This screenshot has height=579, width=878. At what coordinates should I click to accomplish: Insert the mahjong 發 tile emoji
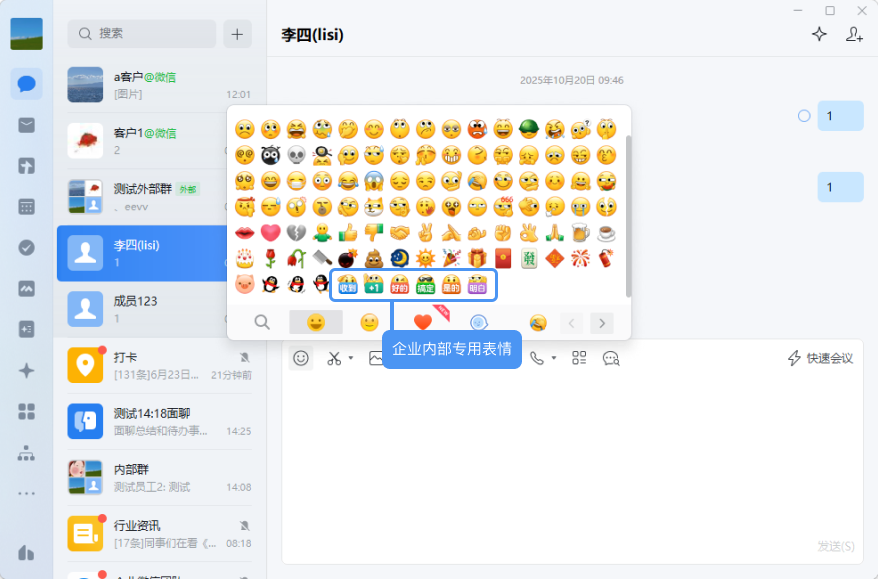pos(529,258)
